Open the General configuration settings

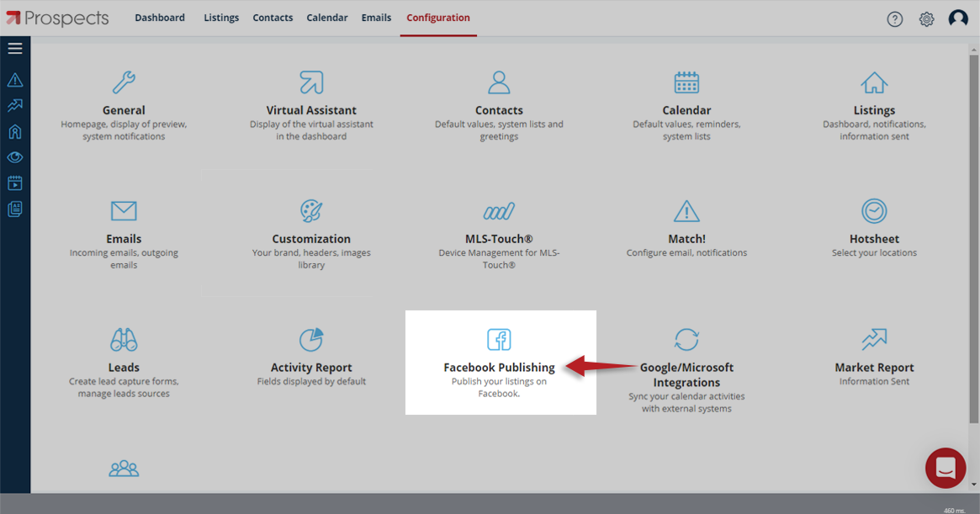124,97
